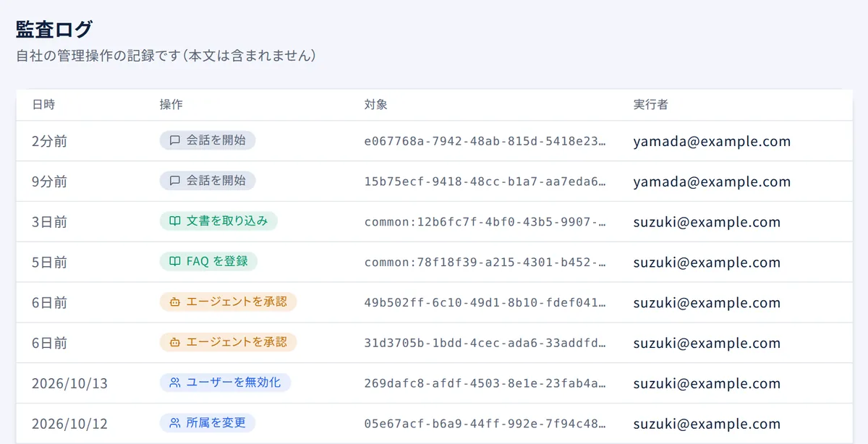Select the target ID starting with 269dafc8
This screenshot has height=444, width=868.
(x=485, y=383)
